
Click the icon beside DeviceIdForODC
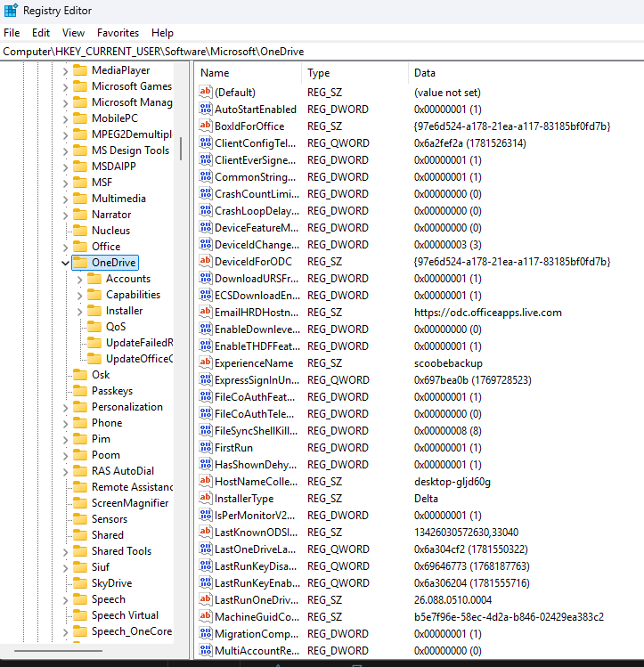206,261
